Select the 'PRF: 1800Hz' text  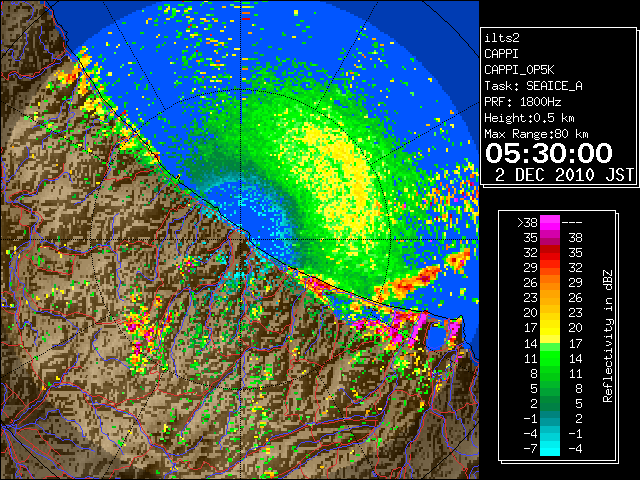(523, 102)
